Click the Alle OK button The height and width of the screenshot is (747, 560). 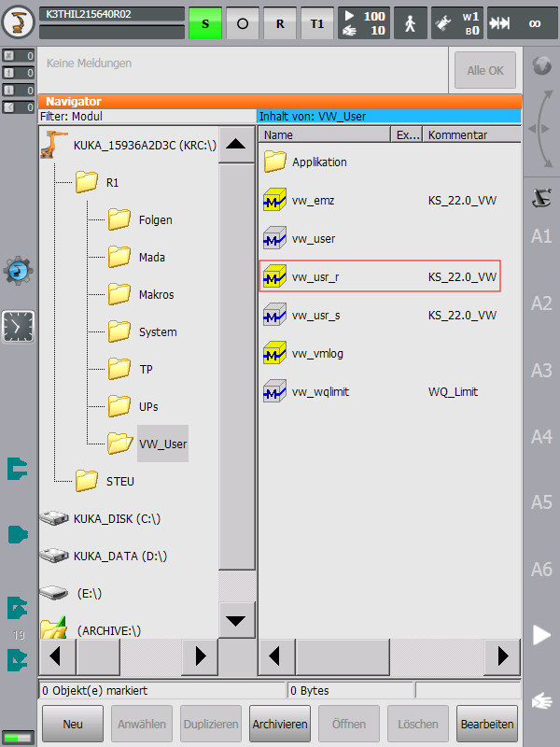click(x=485, y=71)
